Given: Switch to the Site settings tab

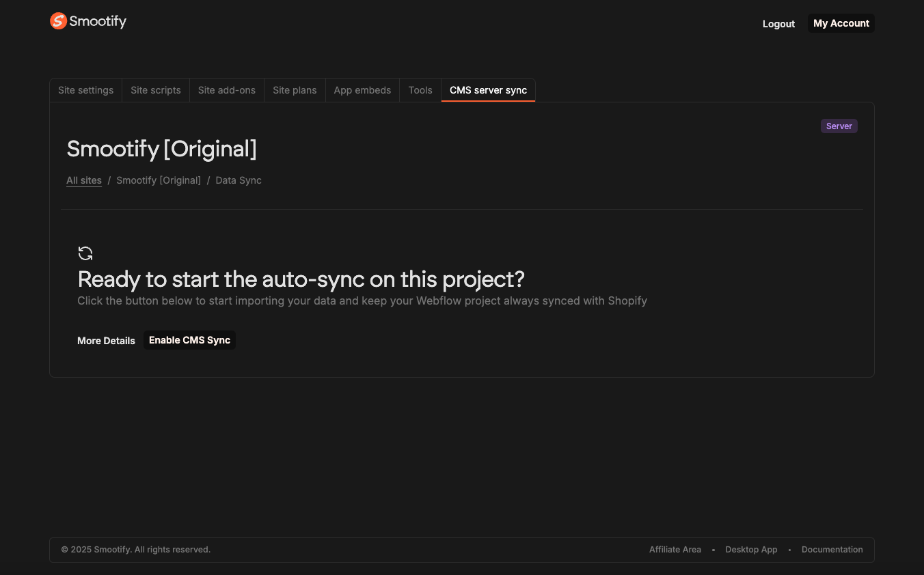Looking at the screenshot, I should [85, 90].
